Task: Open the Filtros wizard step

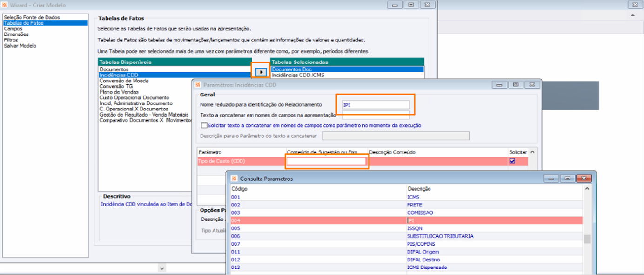Action: coord(11,40)
